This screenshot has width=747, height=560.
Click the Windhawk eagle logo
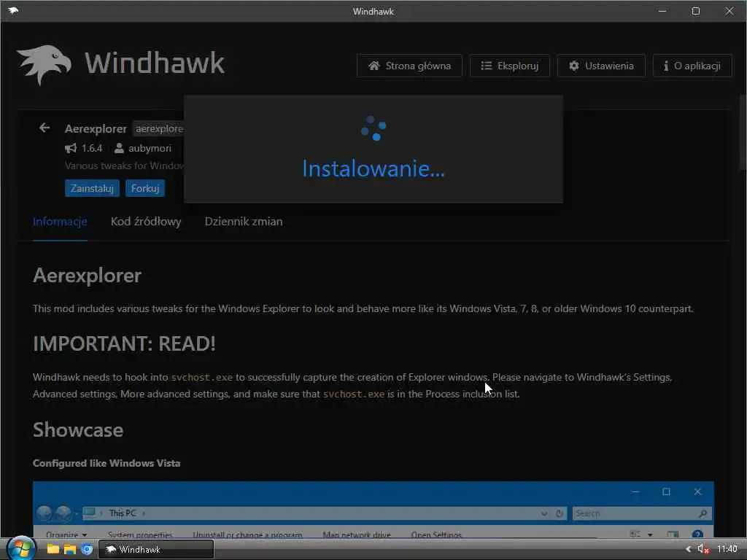pos(44,64)
